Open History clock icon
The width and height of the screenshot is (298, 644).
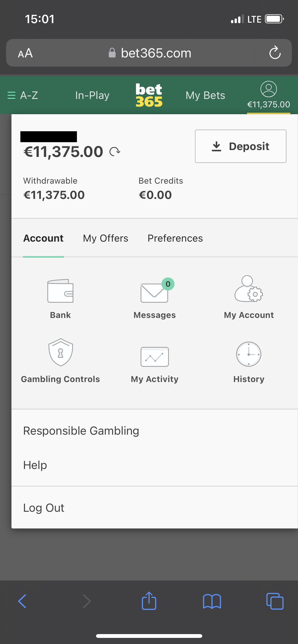tap(249, 354)
